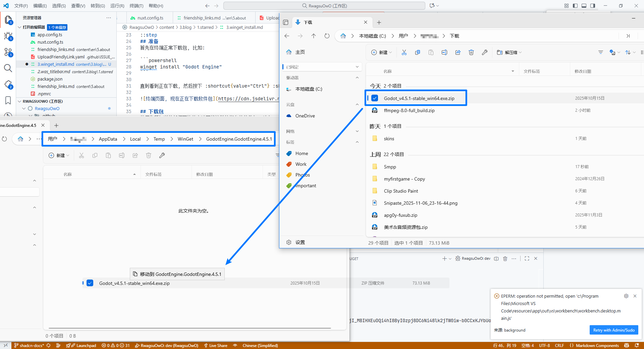Click the home icon in GodotEngine window address bar
644x349 pixels.
[x=20, y=139]
